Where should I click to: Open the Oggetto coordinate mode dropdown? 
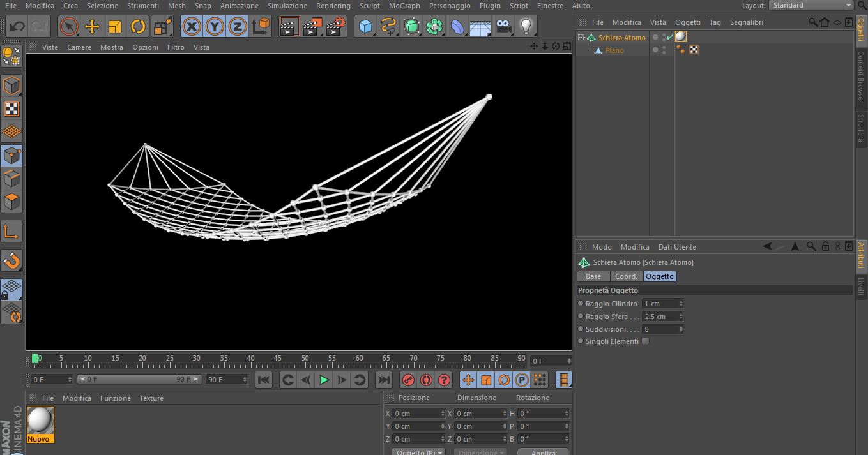(x=419, y=452)
